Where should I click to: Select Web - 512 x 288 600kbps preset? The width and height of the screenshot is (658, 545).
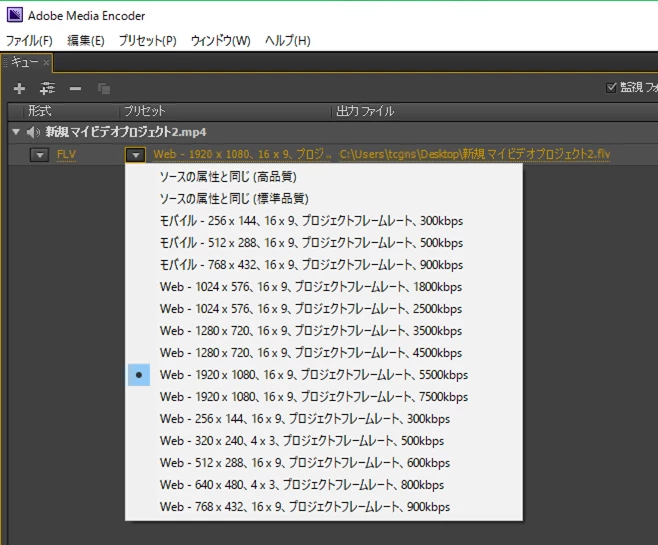324,463
